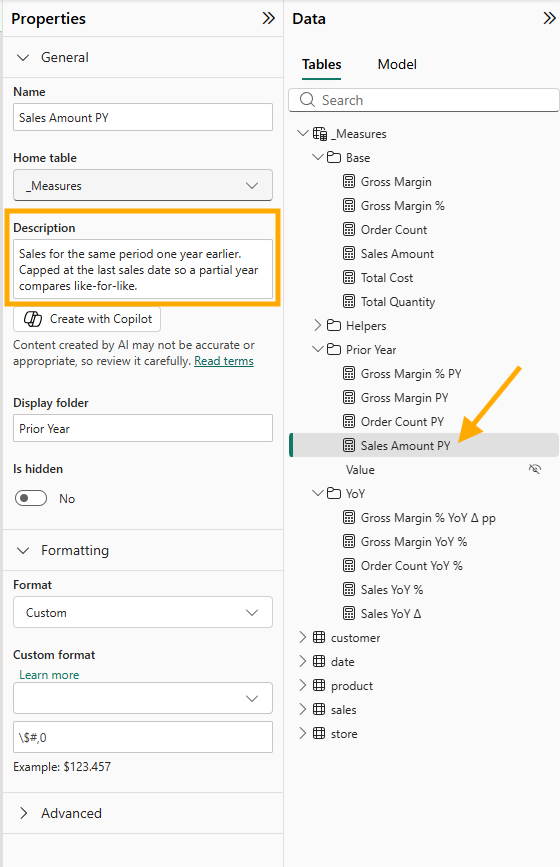560x867 pixels.
Task: Select the Value column row
Action: pos(424,469)
